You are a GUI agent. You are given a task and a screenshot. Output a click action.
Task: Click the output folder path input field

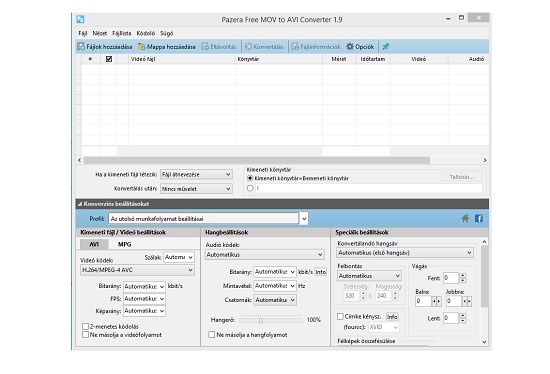369,188
